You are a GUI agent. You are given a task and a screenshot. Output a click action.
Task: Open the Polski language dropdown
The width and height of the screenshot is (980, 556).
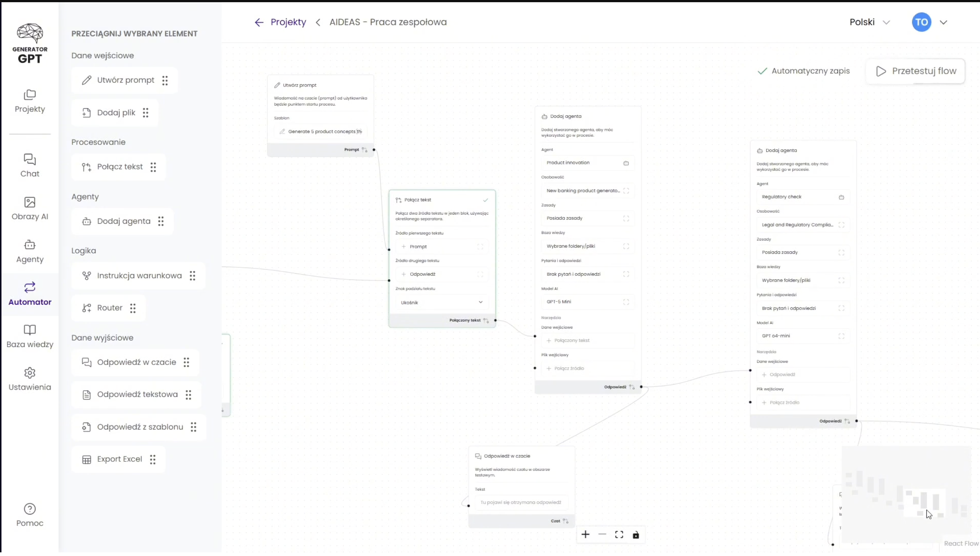pyautogui.click(x=869, y=22)
